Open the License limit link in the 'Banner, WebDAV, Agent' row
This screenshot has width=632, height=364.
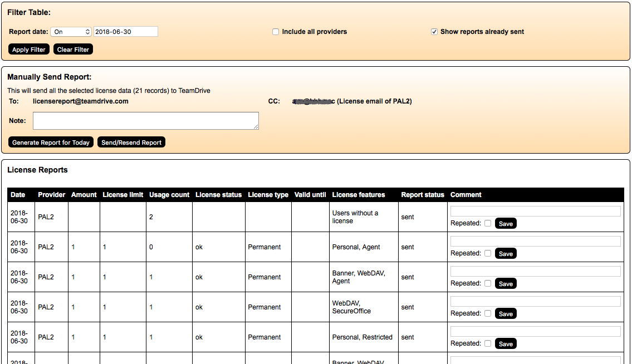pyautogui.click(x=104, y=277)
